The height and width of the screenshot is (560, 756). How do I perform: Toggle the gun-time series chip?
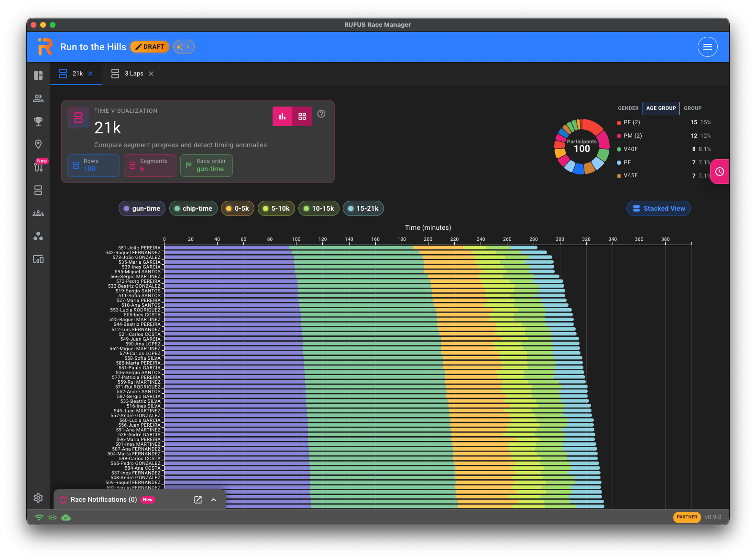(142, 208)
